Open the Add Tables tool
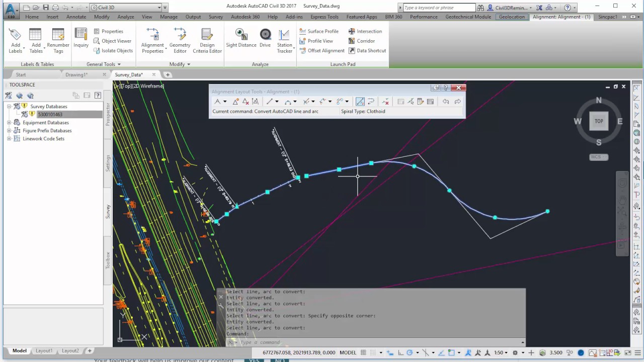The width and height of the screenshot is (644, 362). pos(36,41)
